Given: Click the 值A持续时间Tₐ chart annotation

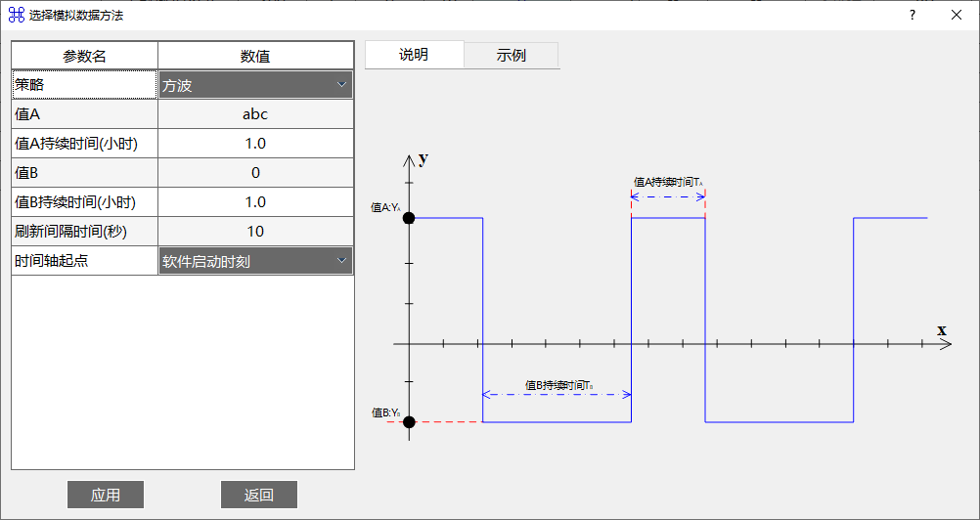Looking at the screenshot, I should [x=668, y=182].
